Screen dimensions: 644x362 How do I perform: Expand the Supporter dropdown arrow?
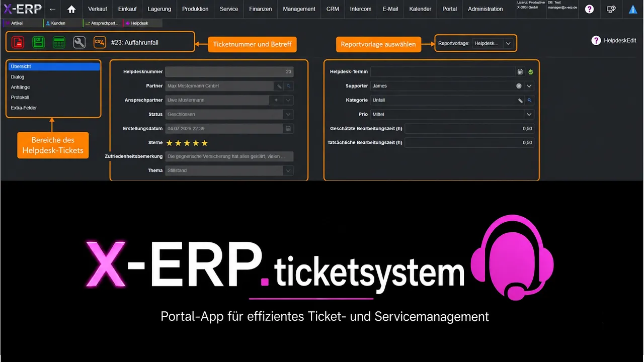pyautogui.click(x=529, y=86)
